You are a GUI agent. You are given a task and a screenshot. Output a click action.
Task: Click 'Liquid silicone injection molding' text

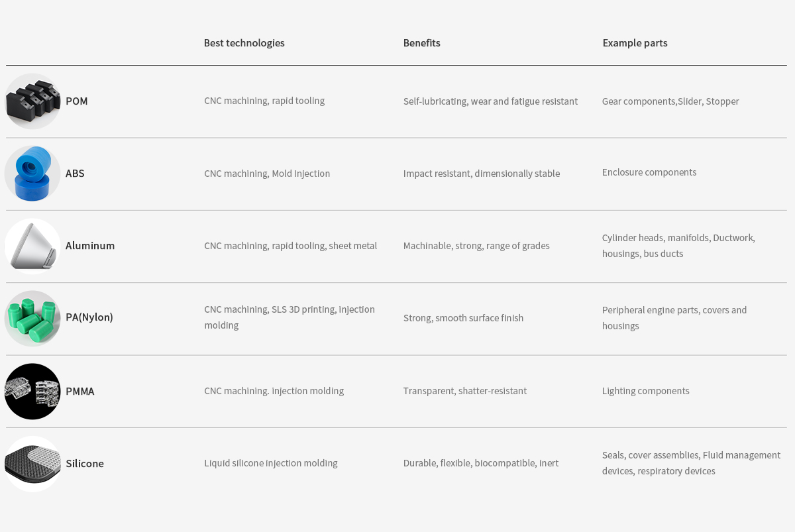271,463
